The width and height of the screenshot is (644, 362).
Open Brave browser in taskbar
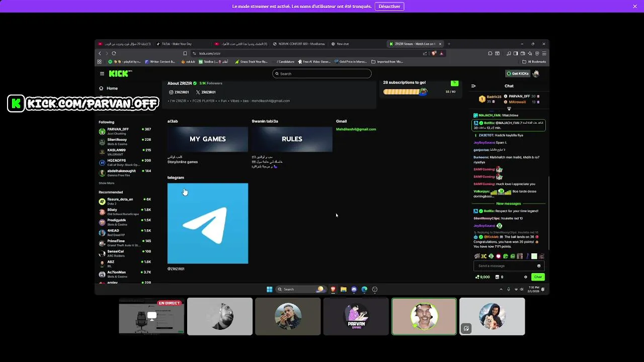tap(333, 289)
